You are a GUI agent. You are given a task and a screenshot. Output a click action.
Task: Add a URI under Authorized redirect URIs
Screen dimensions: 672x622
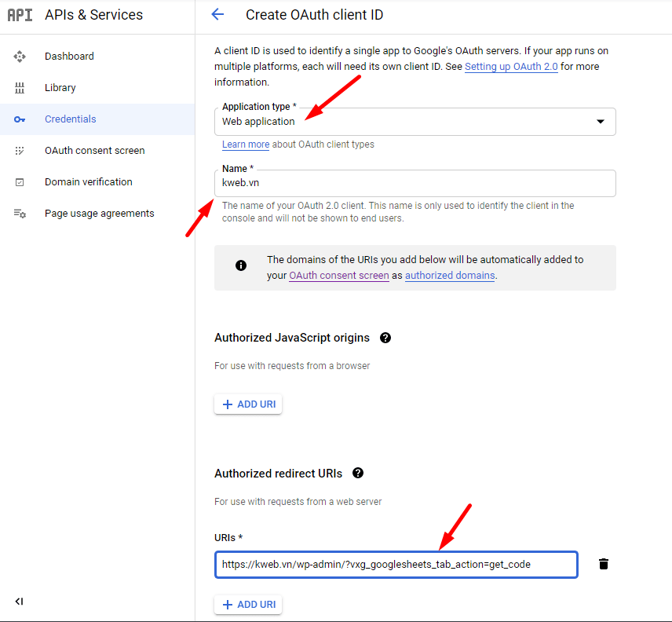pyautogui.click(x=248, y=605)
